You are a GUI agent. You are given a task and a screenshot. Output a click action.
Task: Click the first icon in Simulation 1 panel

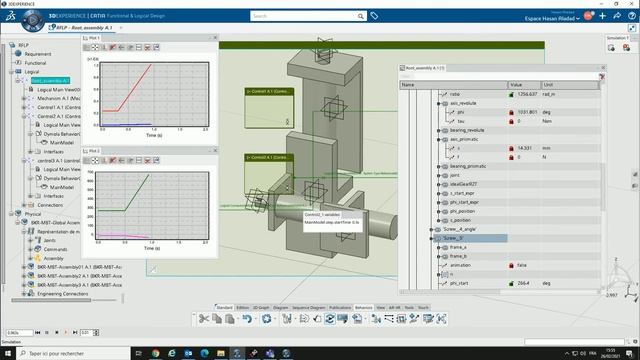(611, 48)
